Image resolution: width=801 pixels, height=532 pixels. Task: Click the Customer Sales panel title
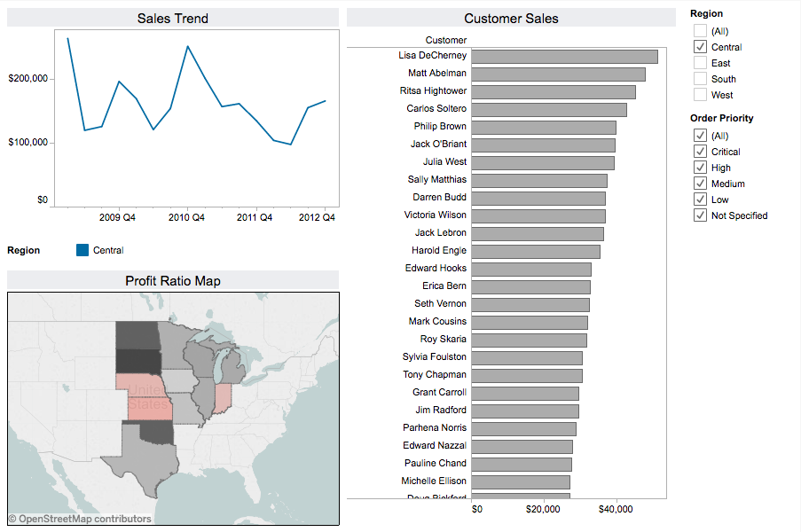point(510,18)
